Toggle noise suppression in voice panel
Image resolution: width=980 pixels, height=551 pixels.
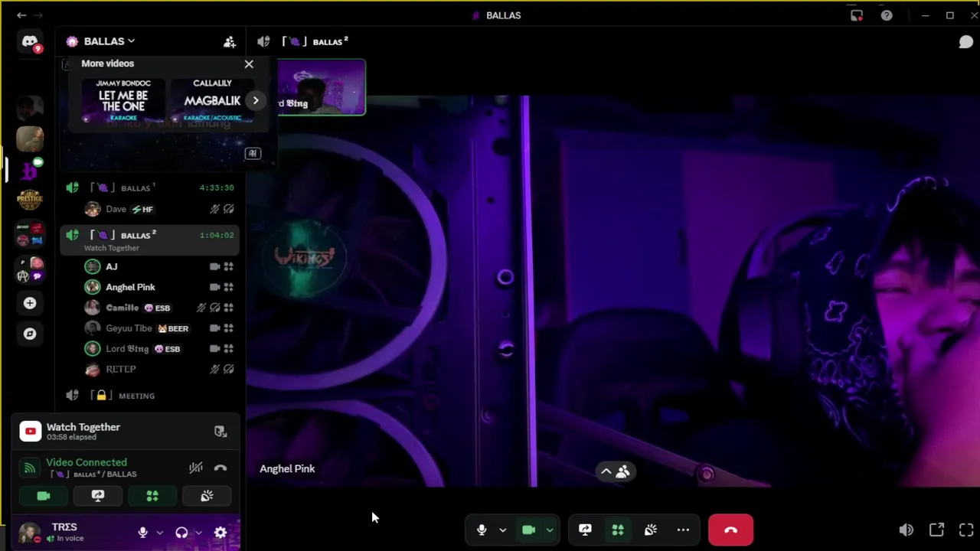pyautogui.click(x=196, y=468)
